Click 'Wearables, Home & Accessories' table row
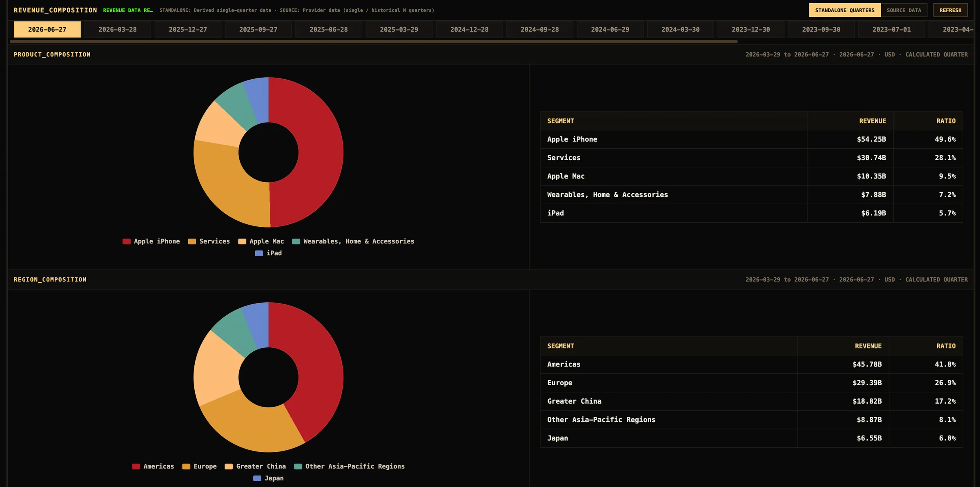 pos(751,195)
